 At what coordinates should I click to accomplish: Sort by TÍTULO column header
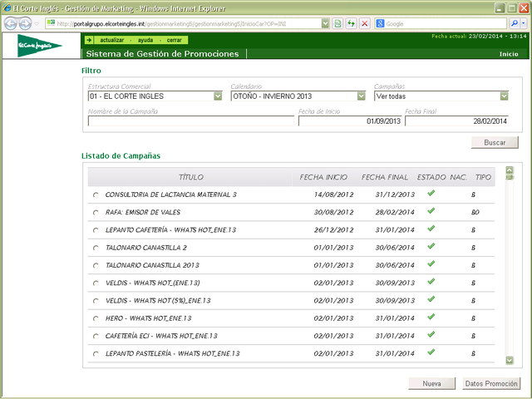[x=191, y=177]
